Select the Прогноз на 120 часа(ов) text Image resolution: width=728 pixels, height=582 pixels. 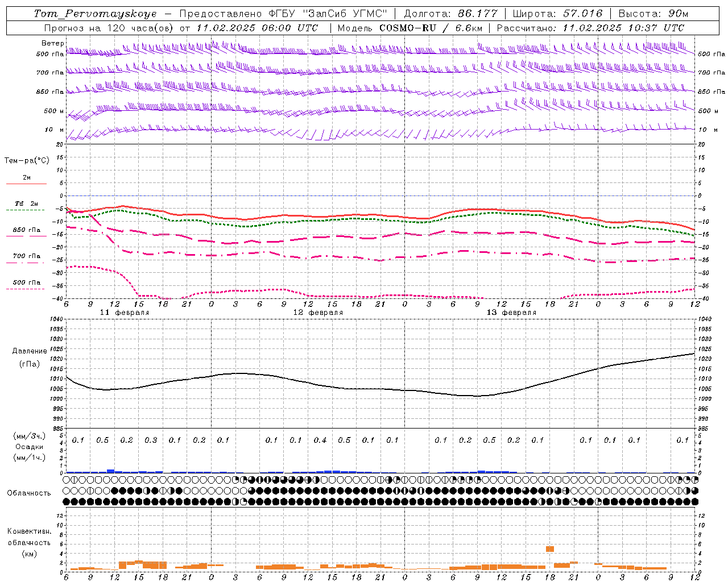pos(110,28)
